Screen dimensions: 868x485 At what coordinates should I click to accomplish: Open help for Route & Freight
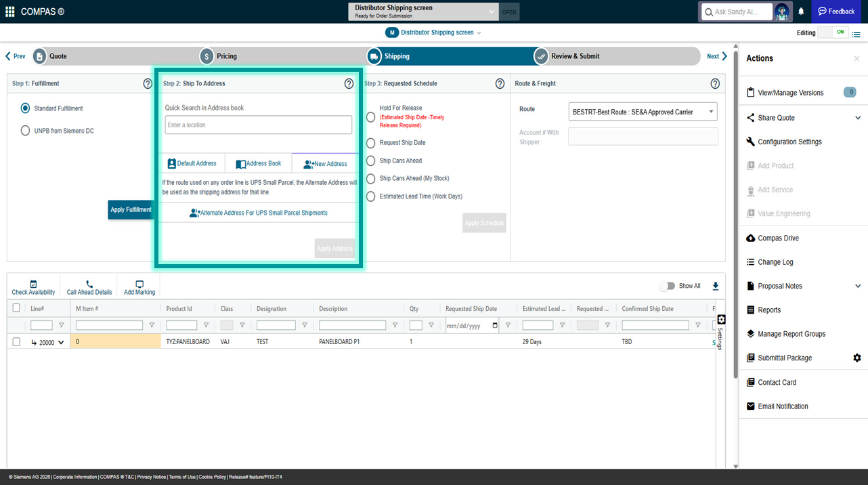pyautogui.click(x=715, y=84)
